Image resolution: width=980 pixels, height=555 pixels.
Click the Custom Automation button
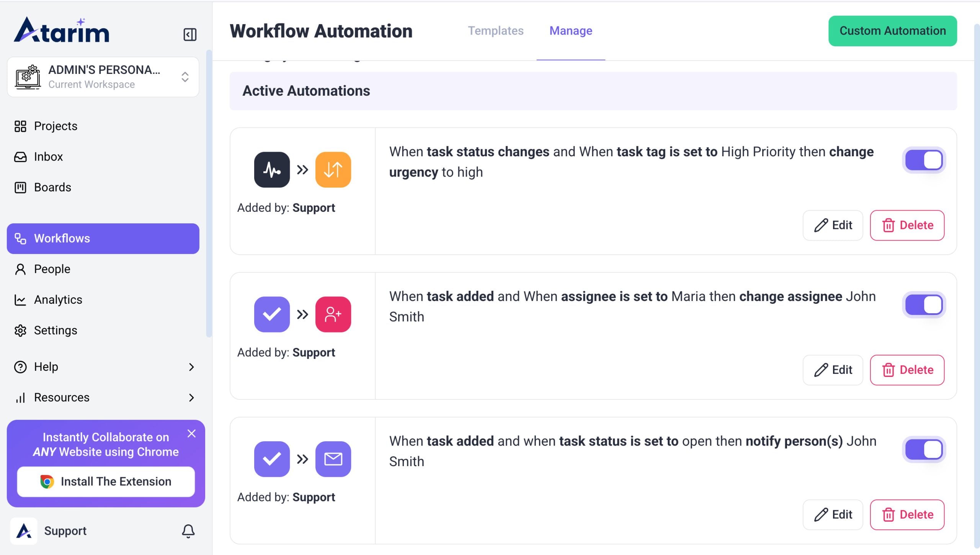tap(892, 31)
